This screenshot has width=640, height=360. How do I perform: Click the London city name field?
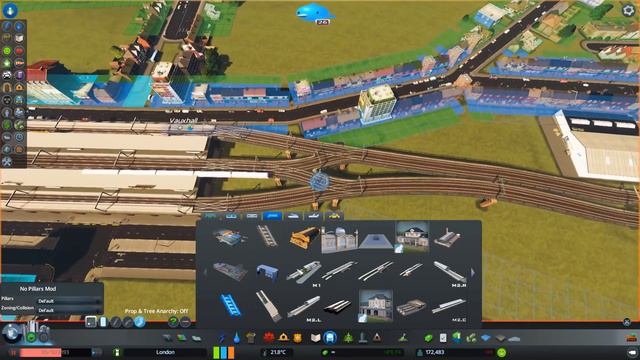[x=165, y=352]
